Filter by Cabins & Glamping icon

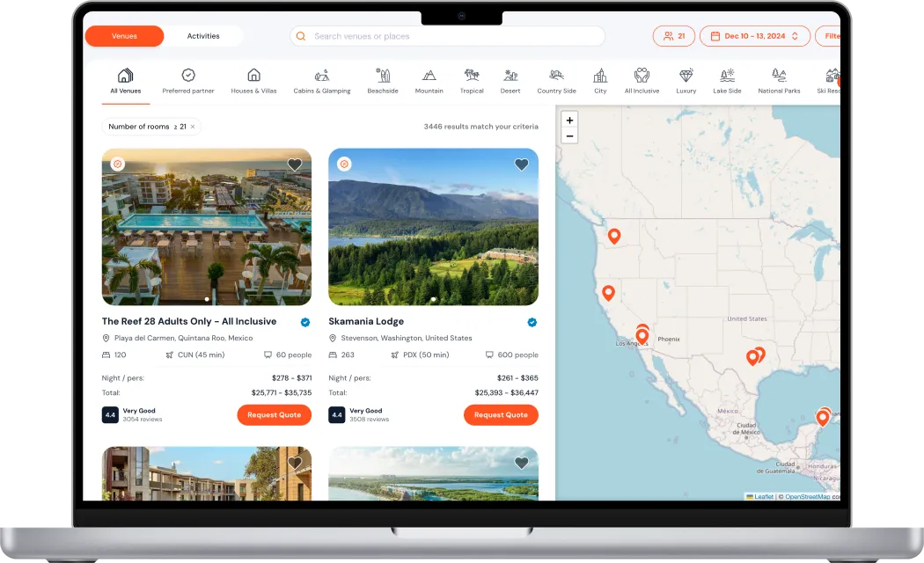322,77
